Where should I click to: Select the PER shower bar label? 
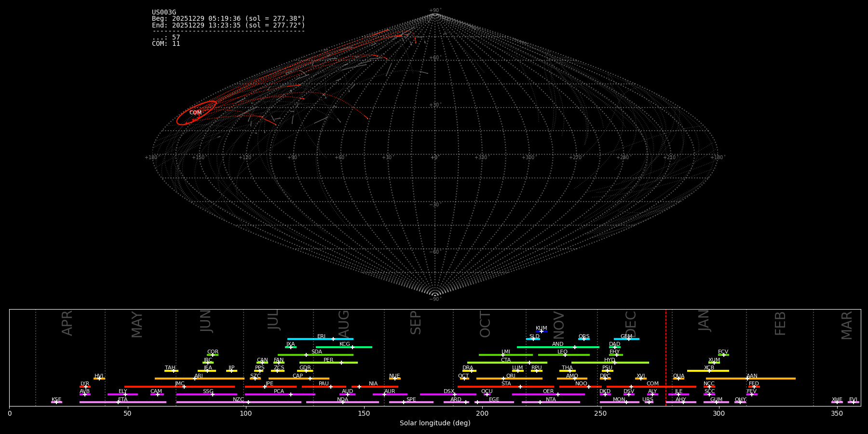click(328, 360)
